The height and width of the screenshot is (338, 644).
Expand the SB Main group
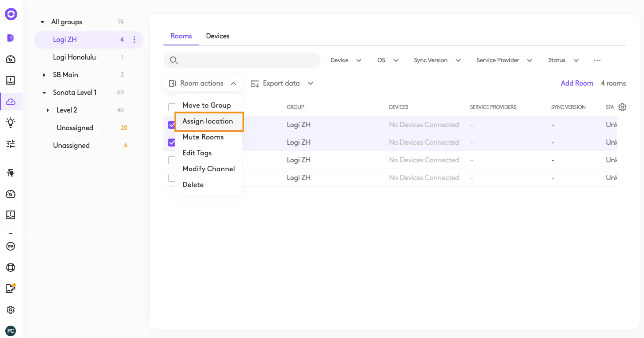[44, 75]
